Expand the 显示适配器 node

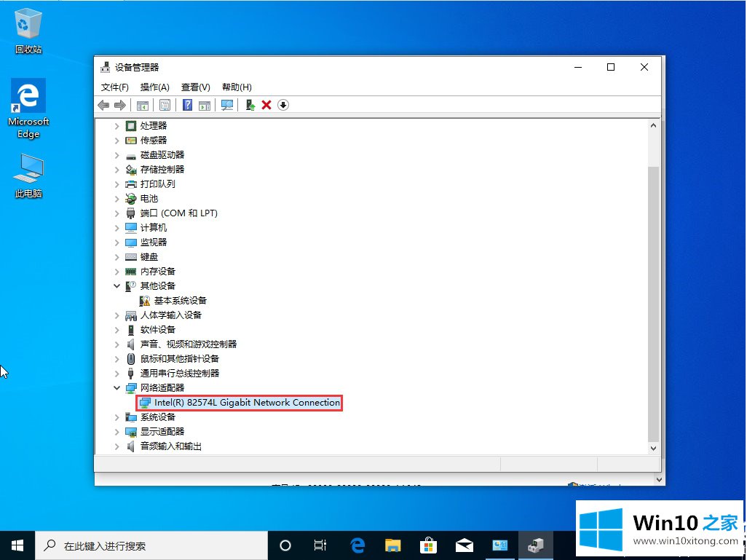117,432
